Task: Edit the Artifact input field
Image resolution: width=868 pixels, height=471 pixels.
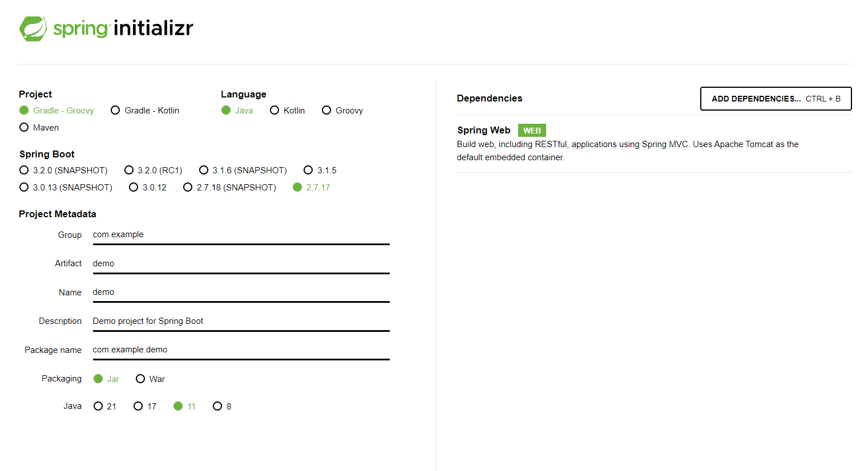Action: tap(241, 264)
